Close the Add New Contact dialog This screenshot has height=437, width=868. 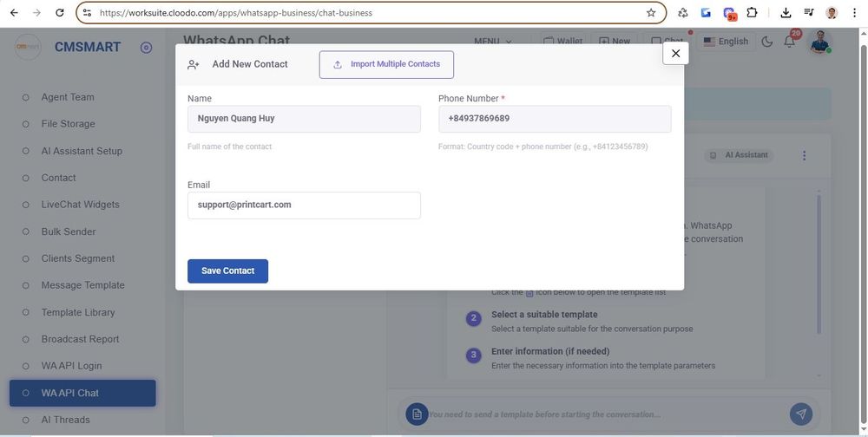tap(675, 53)
